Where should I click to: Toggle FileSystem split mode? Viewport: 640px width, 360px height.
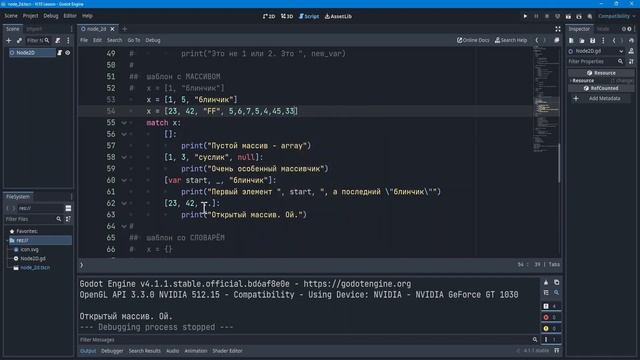point(68,208)
